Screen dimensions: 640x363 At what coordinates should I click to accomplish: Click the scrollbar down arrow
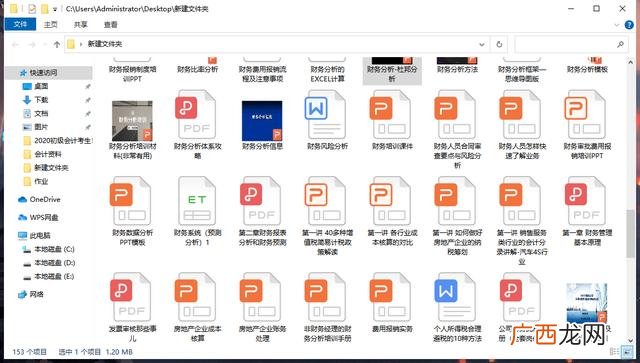point(630,340)
